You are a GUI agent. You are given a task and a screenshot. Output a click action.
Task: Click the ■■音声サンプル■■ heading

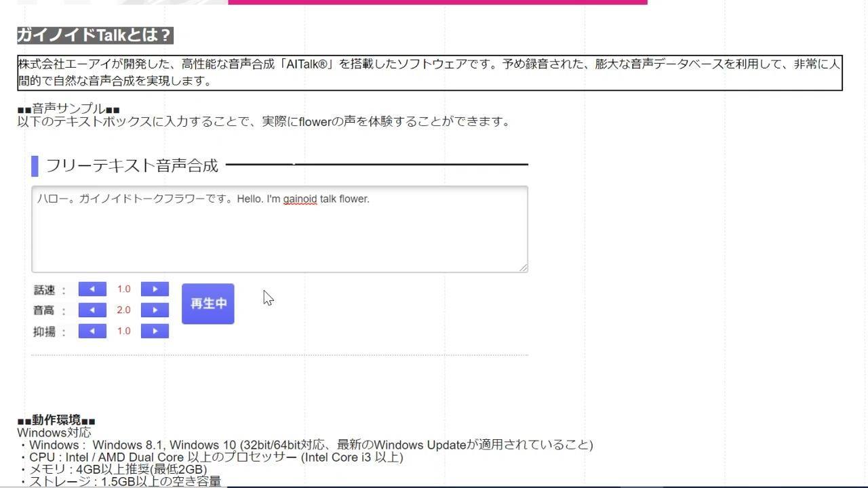[68, 109]
